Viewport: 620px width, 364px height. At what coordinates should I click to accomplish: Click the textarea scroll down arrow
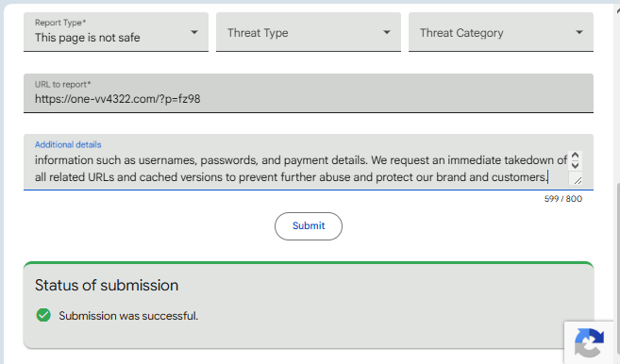pyautogui.click(x=576, y=165)
